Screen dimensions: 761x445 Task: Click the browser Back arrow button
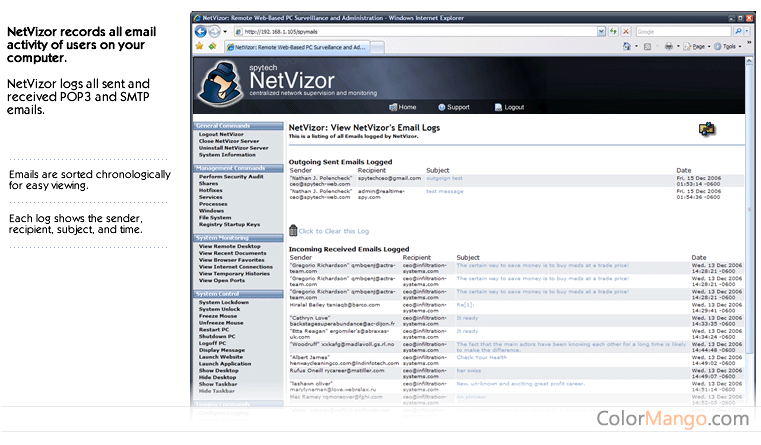(200, 32)
